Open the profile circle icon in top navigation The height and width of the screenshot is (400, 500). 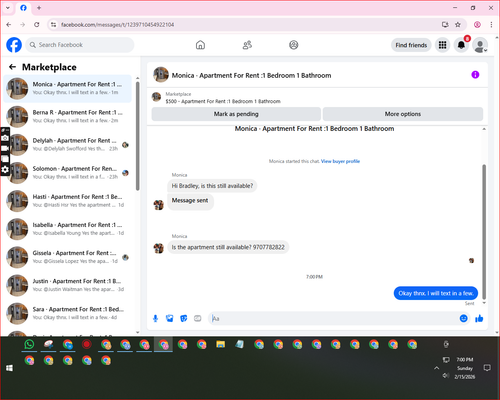294,45
